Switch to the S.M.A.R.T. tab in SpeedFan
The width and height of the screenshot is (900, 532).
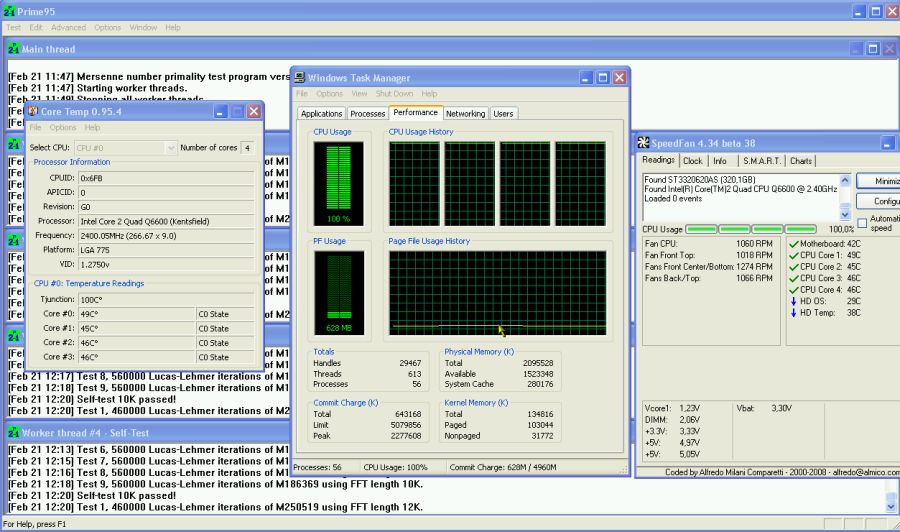point(762,161)
